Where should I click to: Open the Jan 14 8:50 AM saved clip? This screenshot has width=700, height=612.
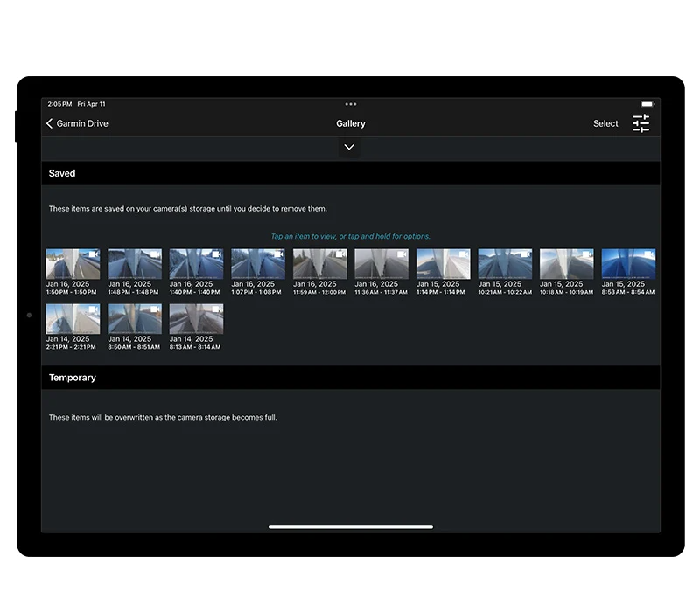tap(135, 320)
